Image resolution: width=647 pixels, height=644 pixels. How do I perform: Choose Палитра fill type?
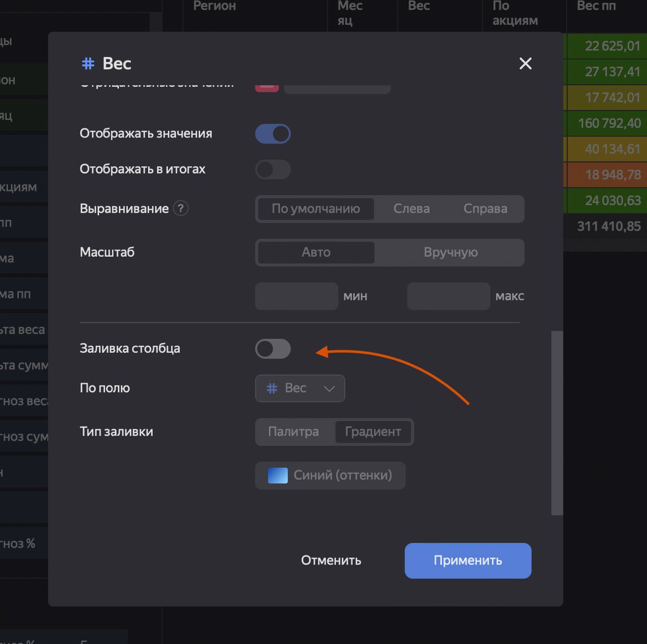tap(293, 432)
